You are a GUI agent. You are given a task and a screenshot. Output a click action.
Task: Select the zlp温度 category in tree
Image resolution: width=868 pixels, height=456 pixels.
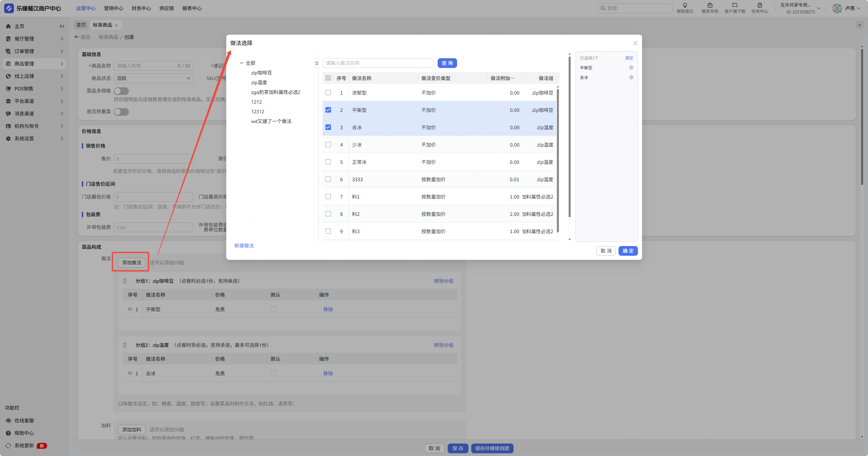(x=259, y=82)
